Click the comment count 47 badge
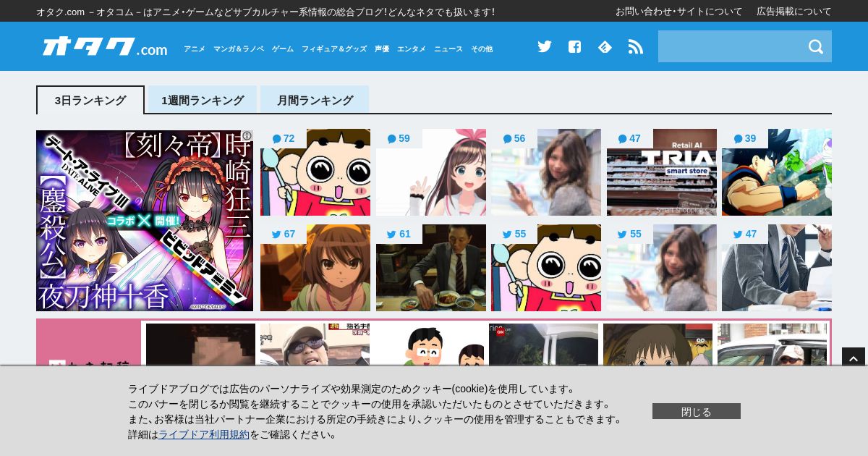This screenshot has width=868, height=456. pos(630,138)
